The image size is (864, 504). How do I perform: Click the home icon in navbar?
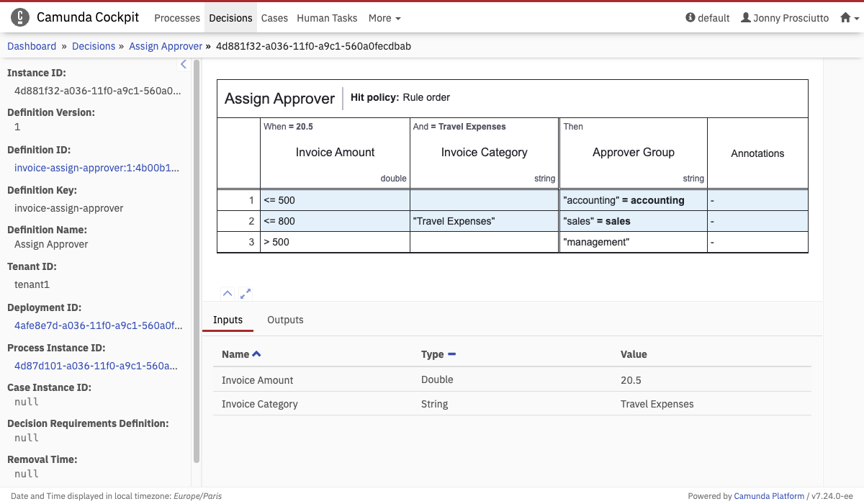[x=845, y=18]
